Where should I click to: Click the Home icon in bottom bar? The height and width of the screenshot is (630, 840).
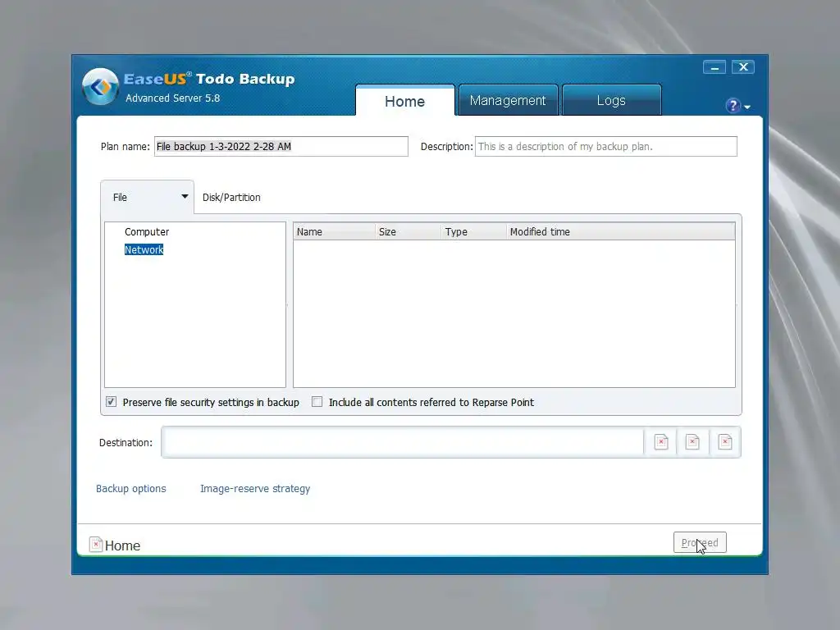[96, 545]
